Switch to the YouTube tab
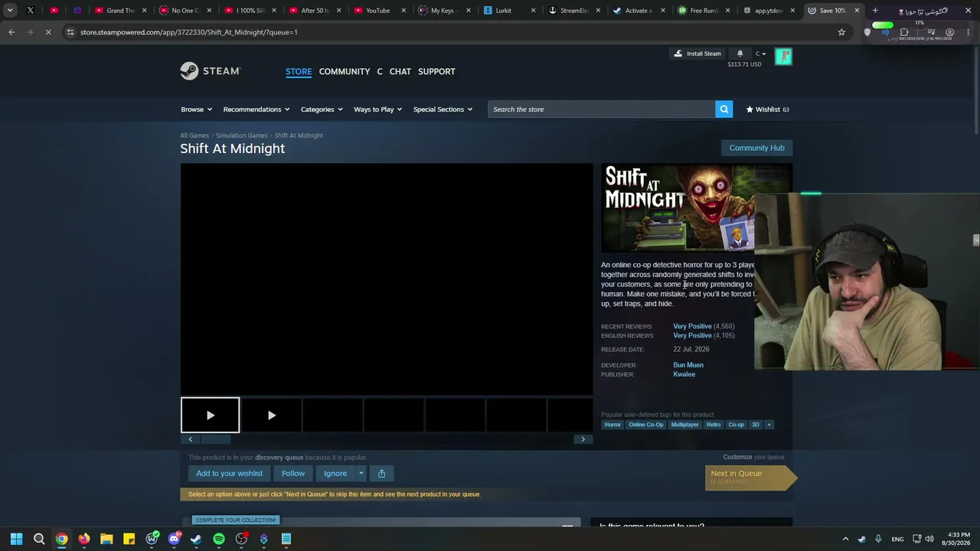This screenshot has width=980, height=551. click(x=380, y=11)
